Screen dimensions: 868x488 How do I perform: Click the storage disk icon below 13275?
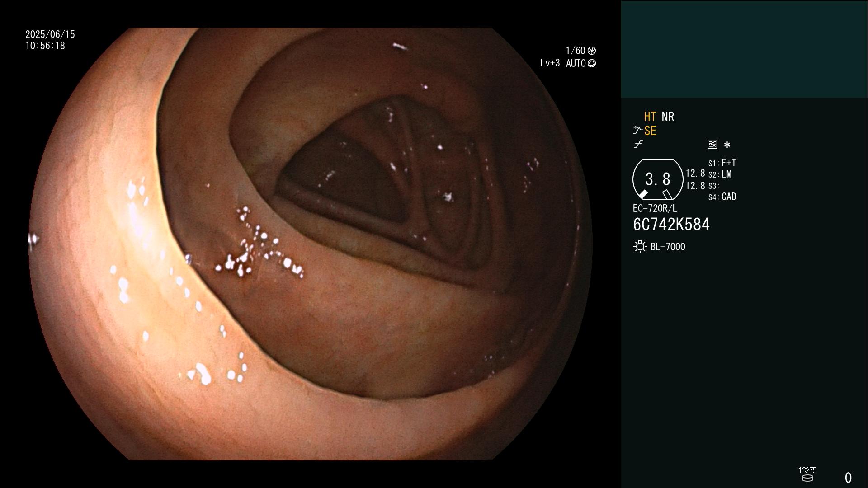tap(807, 478)
